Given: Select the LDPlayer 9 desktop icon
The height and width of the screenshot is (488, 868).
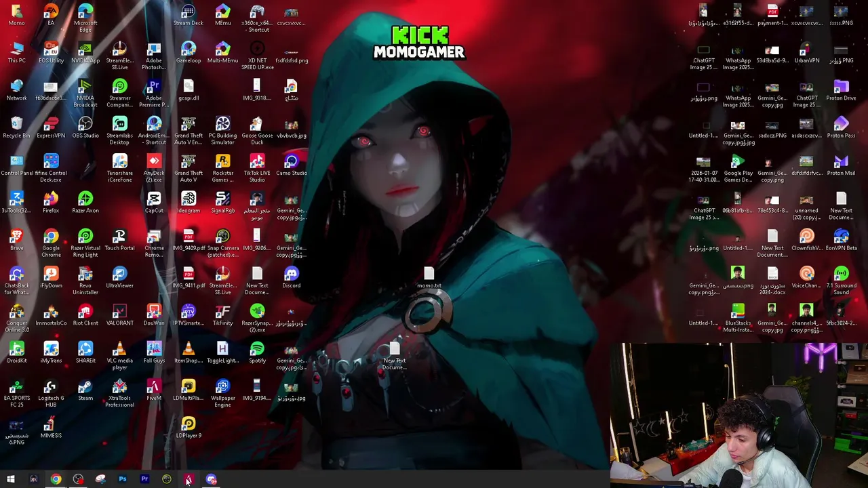Looking at the screenshot, I should pos(189,427).
